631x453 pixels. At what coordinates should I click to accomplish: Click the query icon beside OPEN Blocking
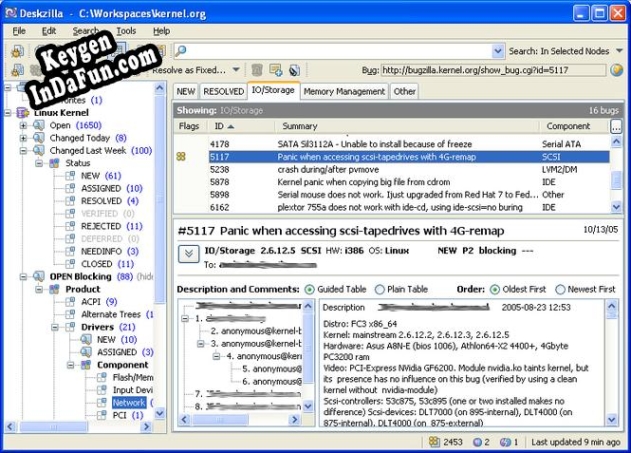[x=39, y=276]
